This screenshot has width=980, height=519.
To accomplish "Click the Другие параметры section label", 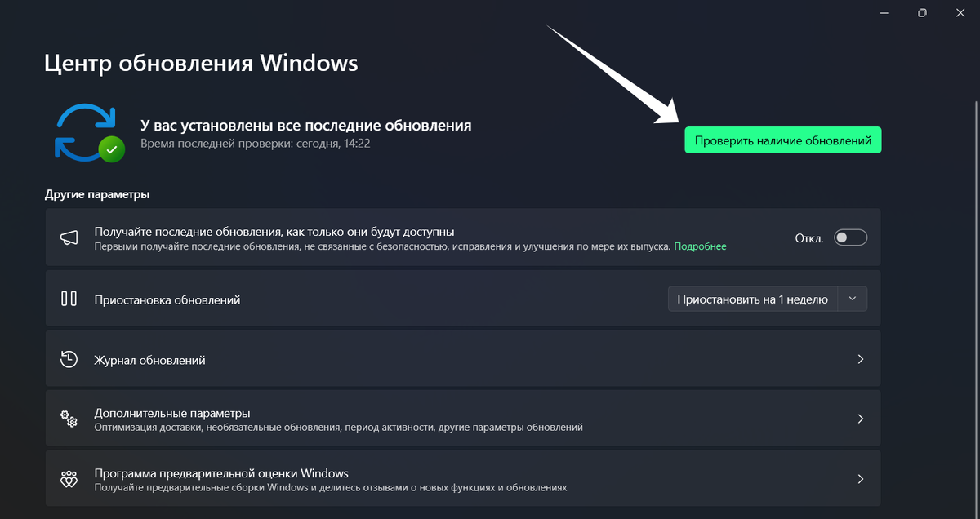I will [97, 194].
